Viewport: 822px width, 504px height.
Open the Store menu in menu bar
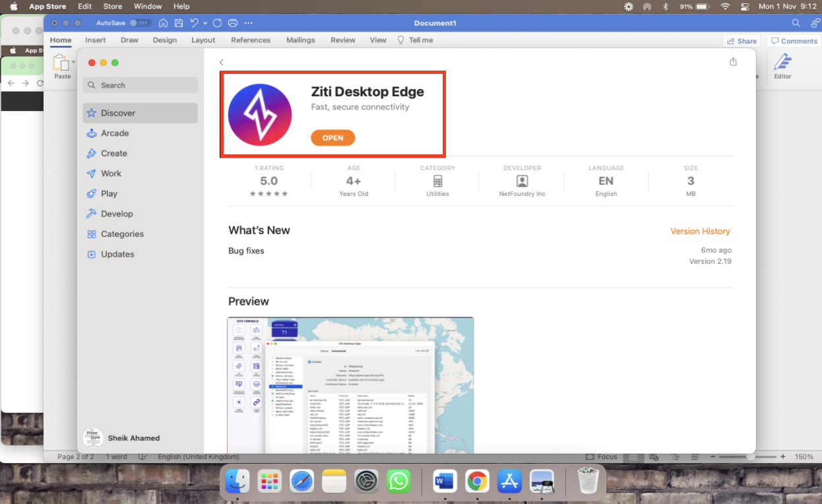113,6
